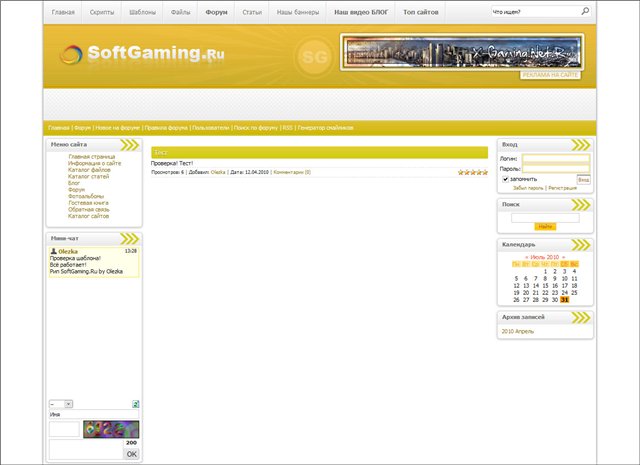Image resolution: width=640 pixels, height=465 pixels.
Task: Open Наш видео БЛОГ in the navigation
Action: (x=361, y=12)
